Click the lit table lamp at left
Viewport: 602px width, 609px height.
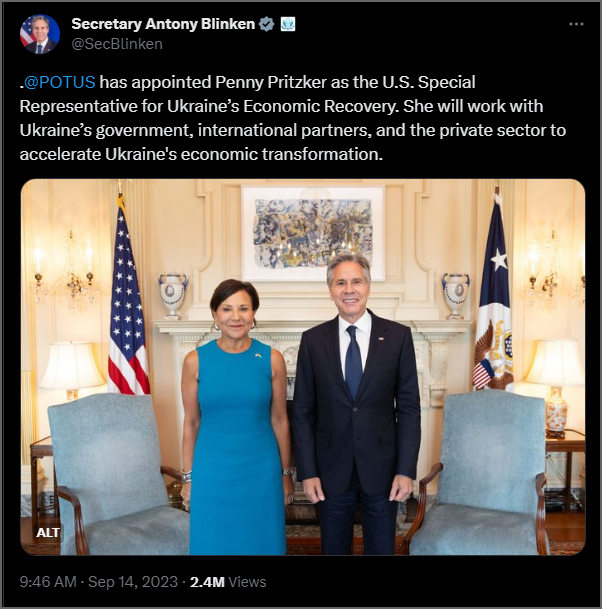[72, 370]
